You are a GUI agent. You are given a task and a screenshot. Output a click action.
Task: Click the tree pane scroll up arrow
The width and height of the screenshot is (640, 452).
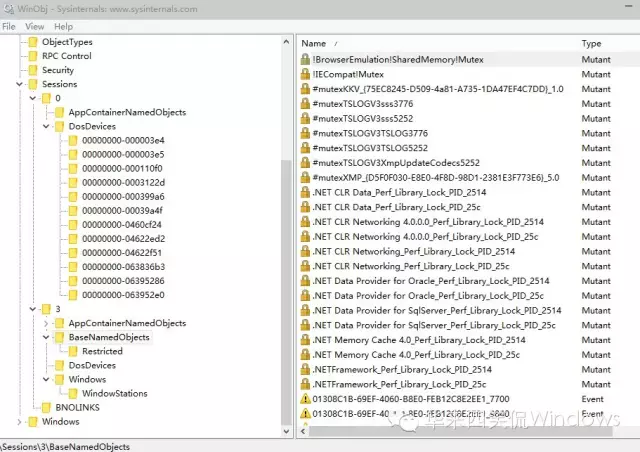coord(287,42)
